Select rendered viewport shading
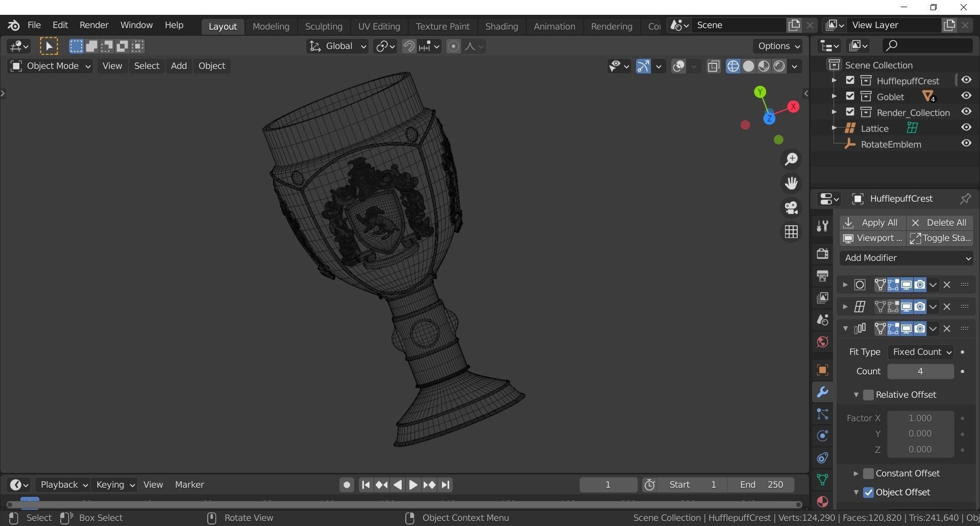Image resolution: width=980 pixels, height=526 pixels. 779,66
